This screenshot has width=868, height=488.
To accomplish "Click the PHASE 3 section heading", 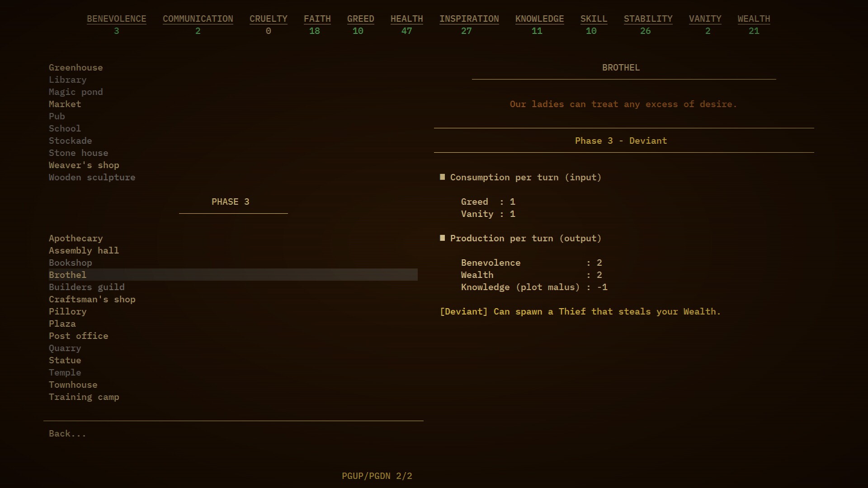I will tap(231, 202).
